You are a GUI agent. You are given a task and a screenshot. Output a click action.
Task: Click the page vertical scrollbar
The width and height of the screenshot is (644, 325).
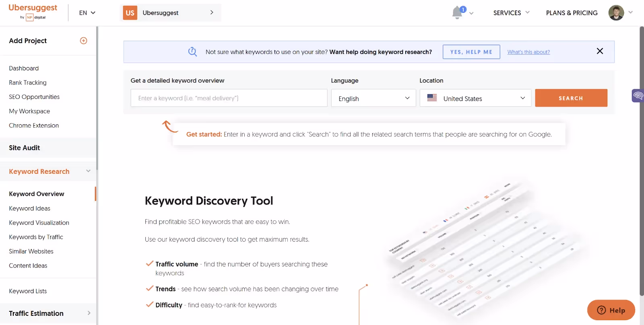(x=642, y=161)
